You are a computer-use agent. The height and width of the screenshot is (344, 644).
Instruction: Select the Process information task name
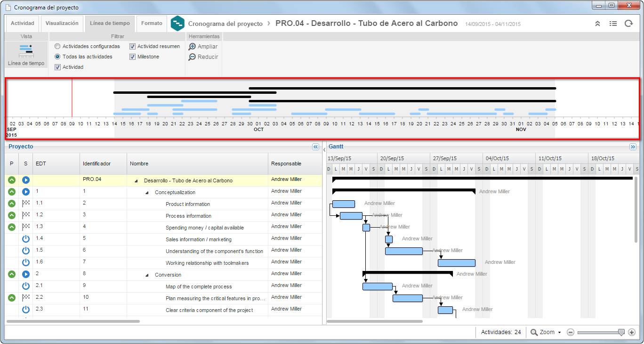188,216
